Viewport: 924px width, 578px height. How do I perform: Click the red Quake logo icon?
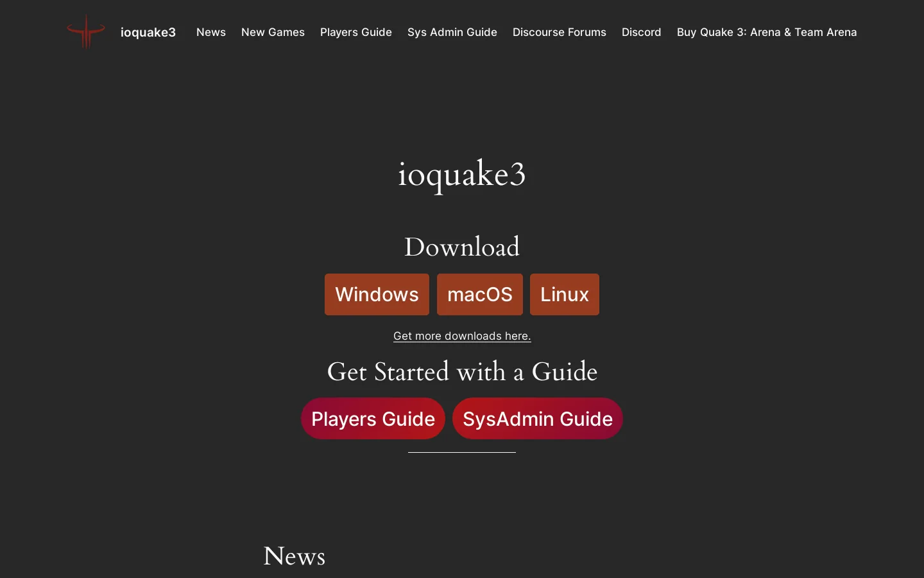[x=86, y=31]
